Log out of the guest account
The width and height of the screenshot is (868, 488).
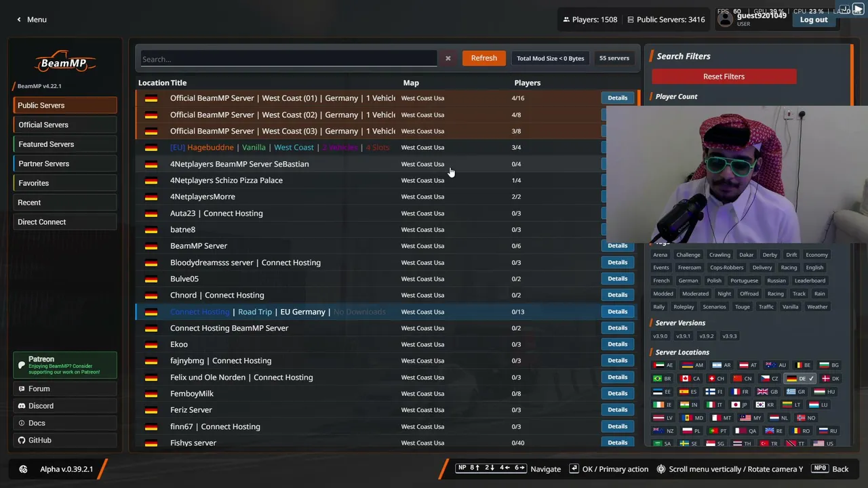814,20
